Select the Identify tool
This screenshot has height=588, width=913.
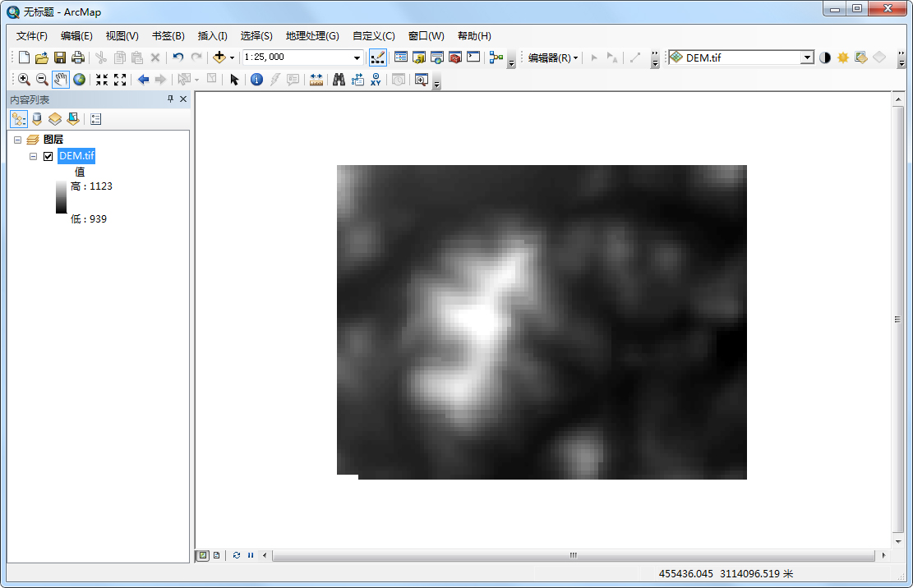tap(256, 79)
